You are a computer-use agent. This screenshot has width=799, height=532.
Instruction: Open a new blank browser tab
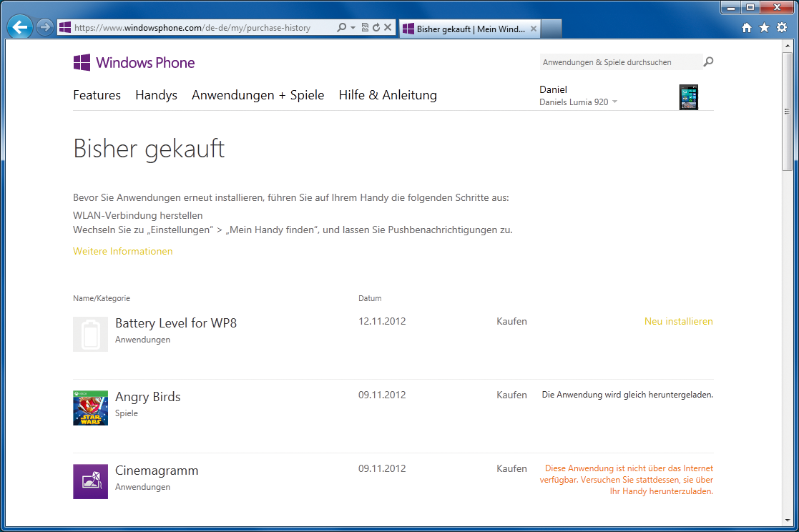pos(552,29)
